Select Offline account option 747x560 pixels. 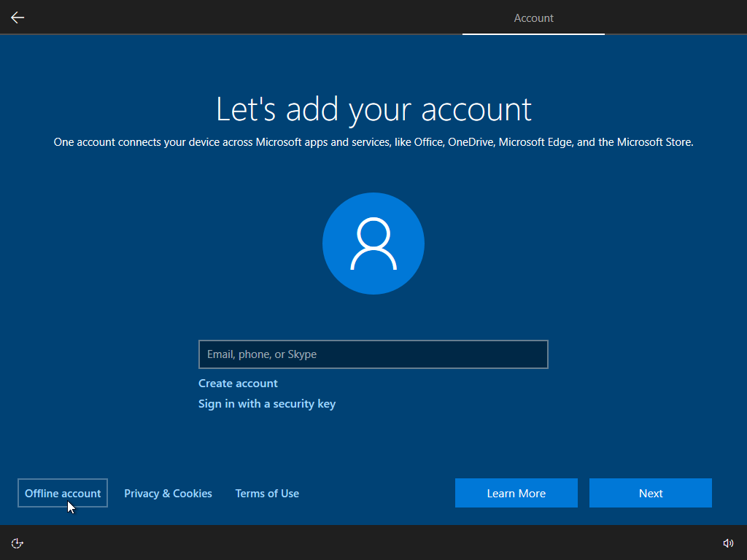pos(63,494)
